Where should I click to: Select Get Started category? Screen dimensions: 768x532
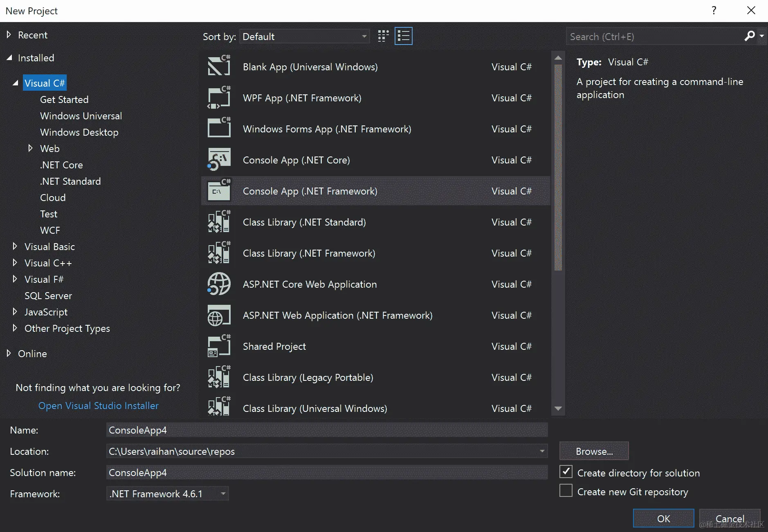[x=64, y=100]
